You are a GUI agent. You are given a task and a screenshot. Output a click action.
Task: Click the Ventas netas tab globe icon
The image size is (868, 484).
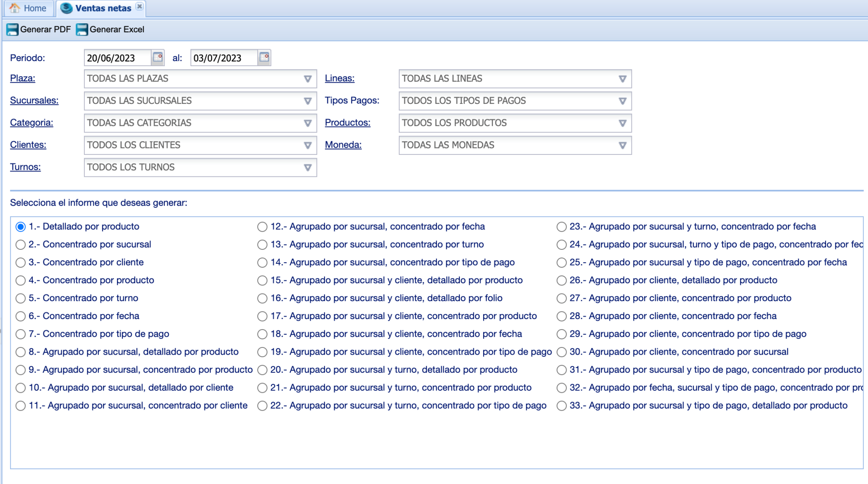(x=67, y=8)
